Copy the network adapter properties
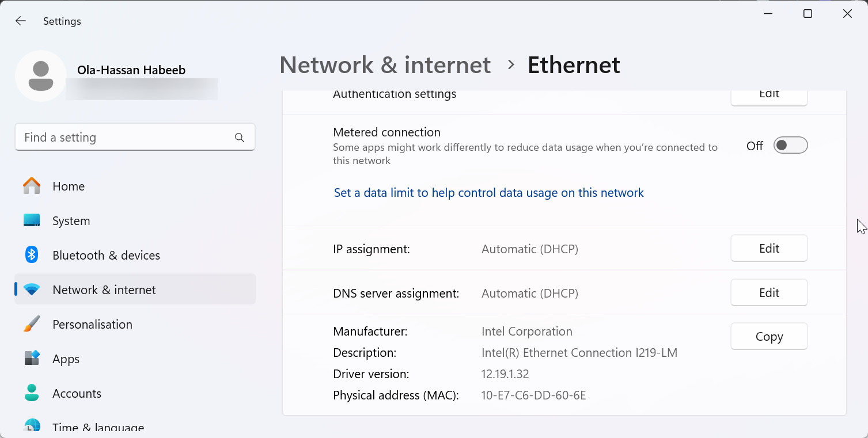Viewport: 868px width, 438px height. 769,337
